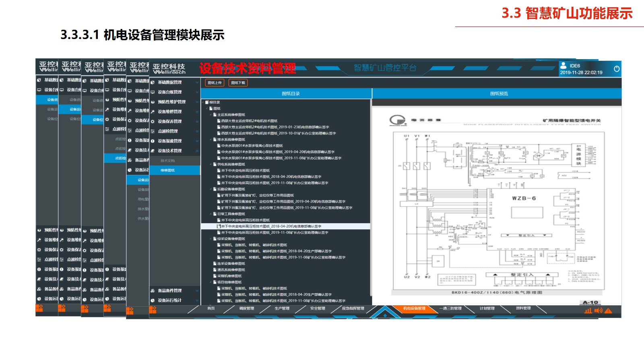Click the orange squares menu icon
The image size is (644, 362).
(x=153, y=309)
